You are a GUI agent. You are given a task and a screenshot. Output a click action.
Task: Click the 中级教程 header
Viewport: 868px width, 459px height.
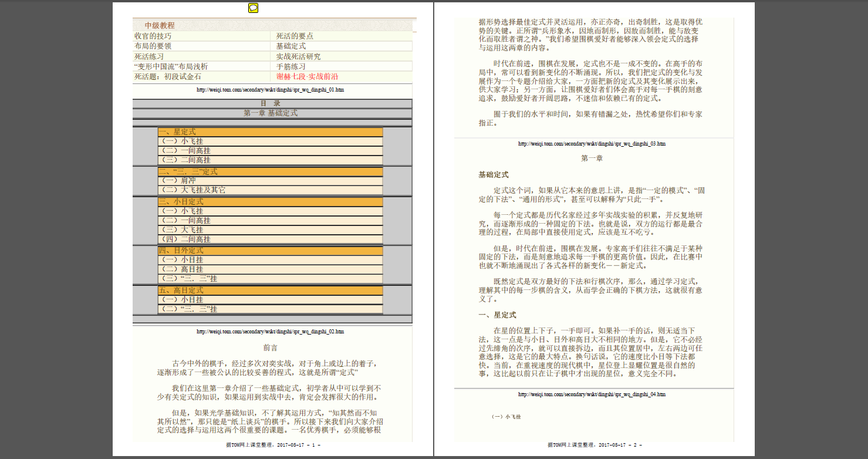pyautogui.click(x=160, y=26)
